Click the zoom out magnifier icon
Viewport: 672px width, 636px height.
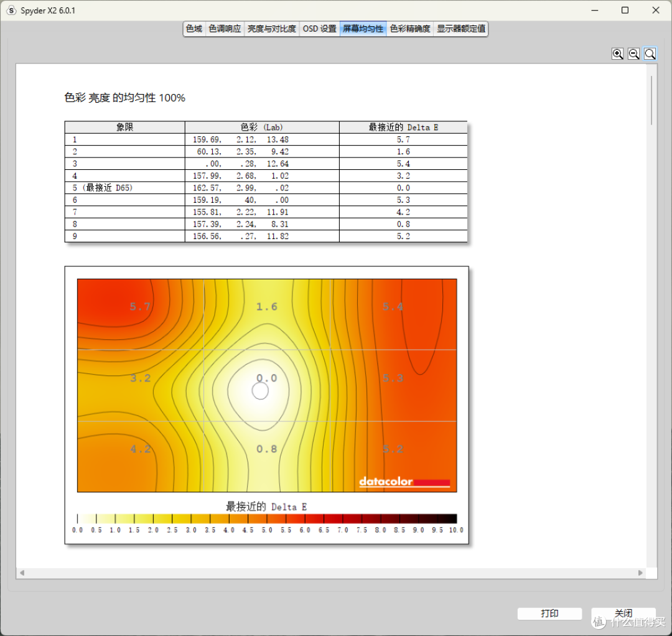coord(633,54)
